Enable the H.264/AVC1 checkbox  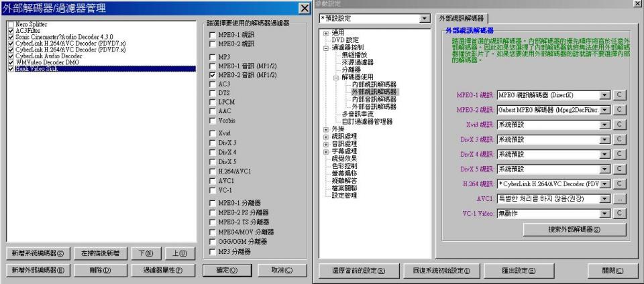212,171
